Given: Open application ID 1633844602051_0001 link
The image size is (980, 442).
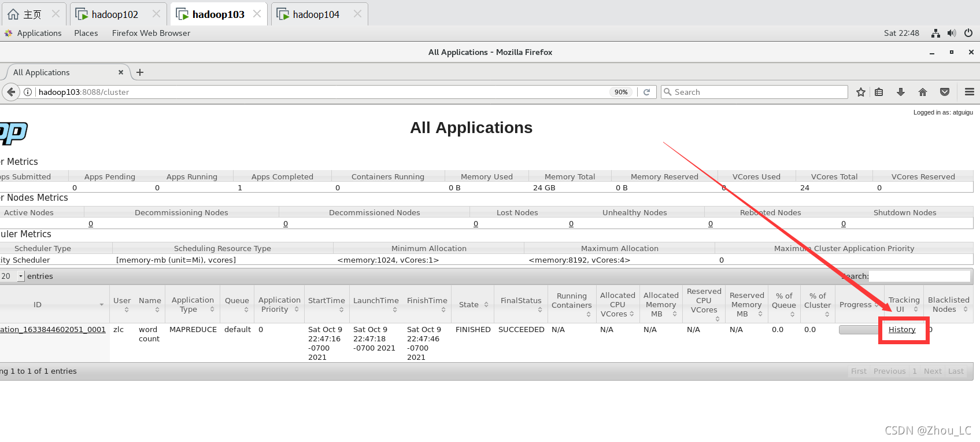Looking at the screenshot, I should tap(53, 329).
